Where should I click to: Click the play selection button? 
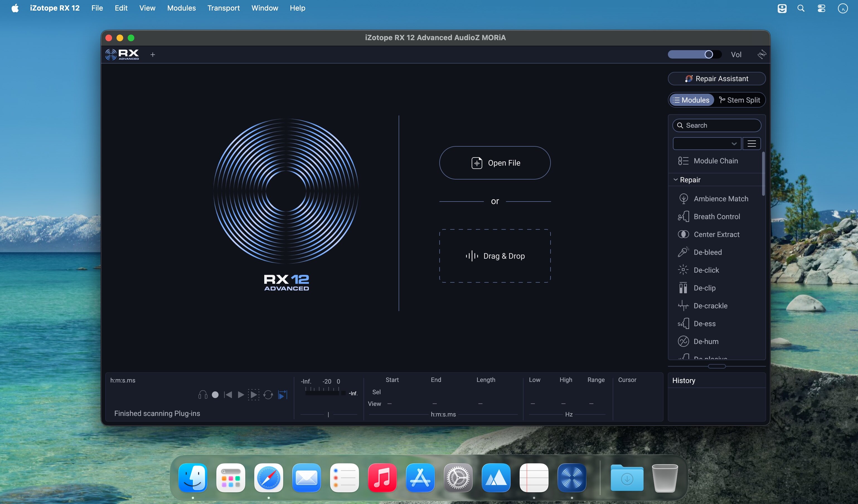253,395
